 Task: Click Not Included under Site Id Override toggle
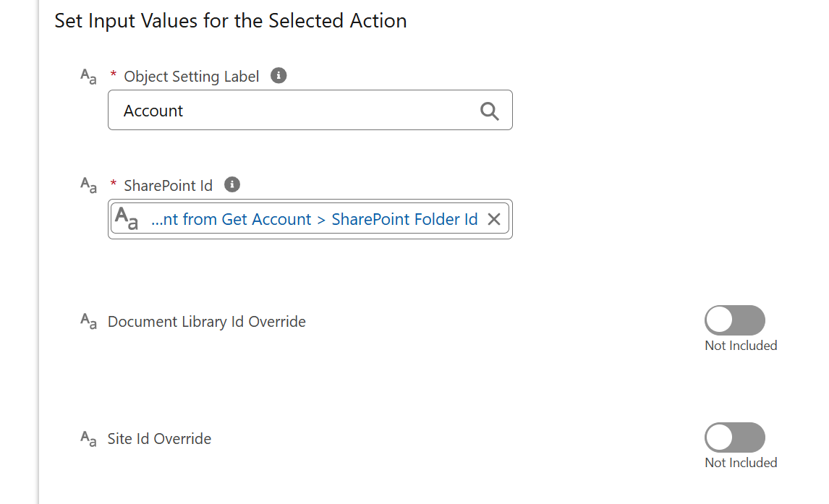coord(741,463)
